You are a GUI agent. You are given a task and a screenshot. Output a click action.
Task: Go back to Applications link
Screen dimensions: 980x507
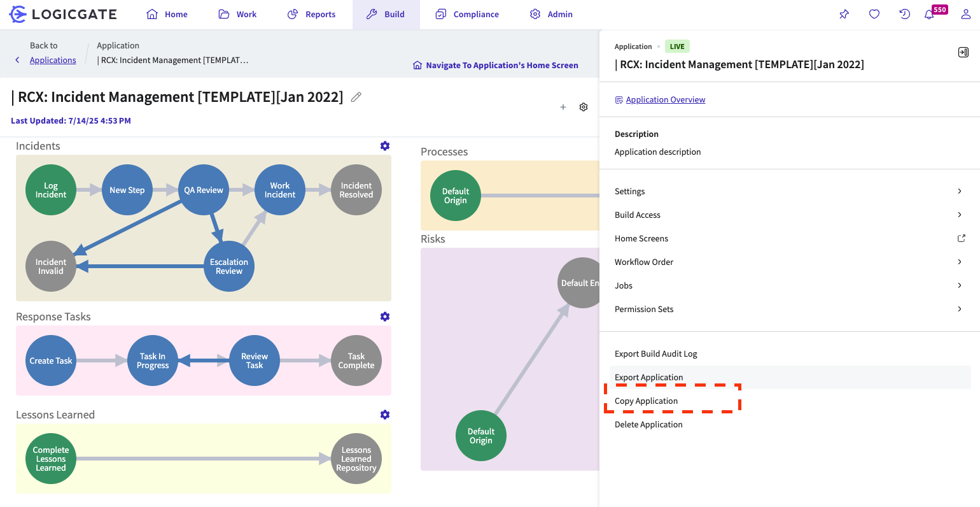pyautogui.click(x=53, y=60)
